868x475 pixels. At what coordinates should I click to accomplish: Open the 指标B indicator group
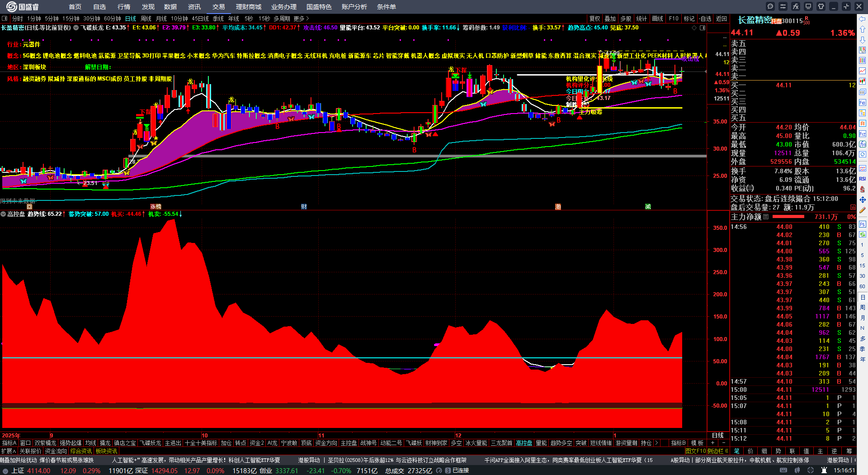click(678, 443)
